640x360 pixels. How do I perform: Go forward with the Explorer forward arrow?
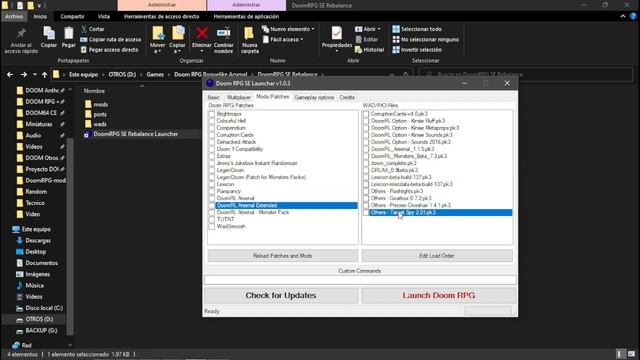tap(24, 75)
